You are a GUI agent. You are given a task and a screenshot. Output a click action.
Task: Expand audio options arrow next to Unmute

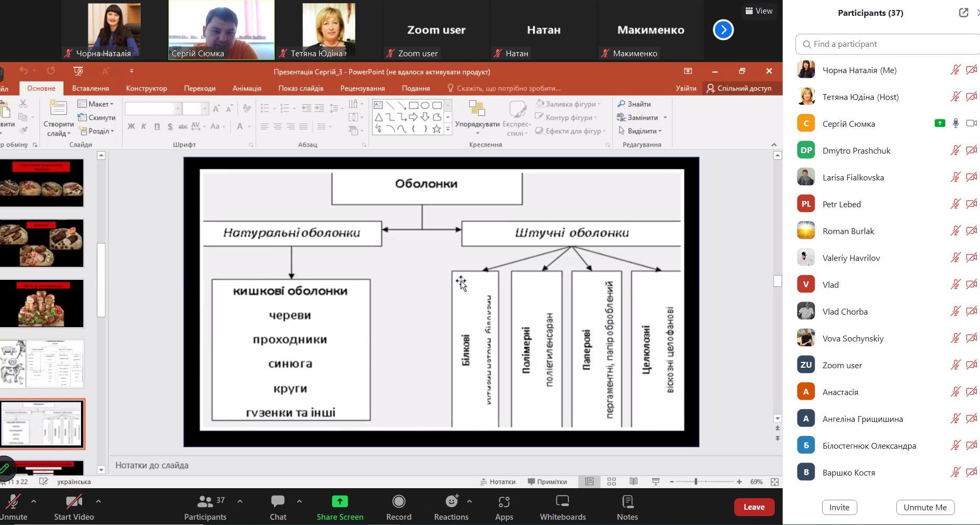coord(34,501)
